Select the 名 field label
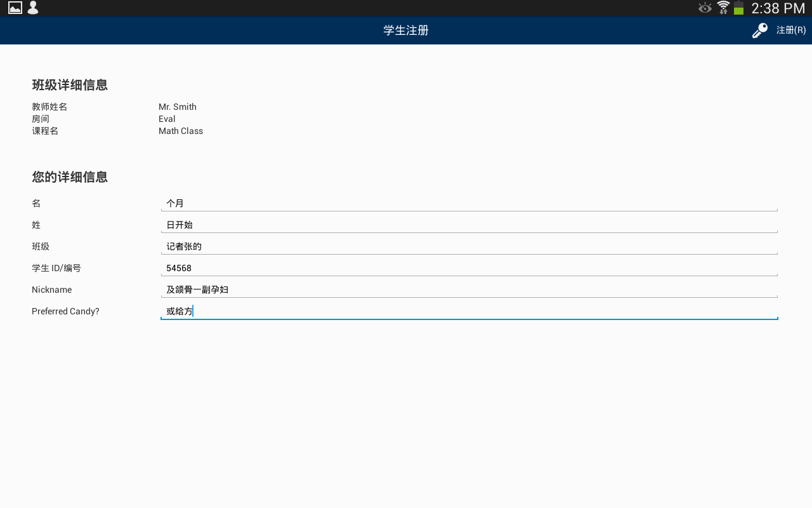The image size is (812, 508). point(36,203)
